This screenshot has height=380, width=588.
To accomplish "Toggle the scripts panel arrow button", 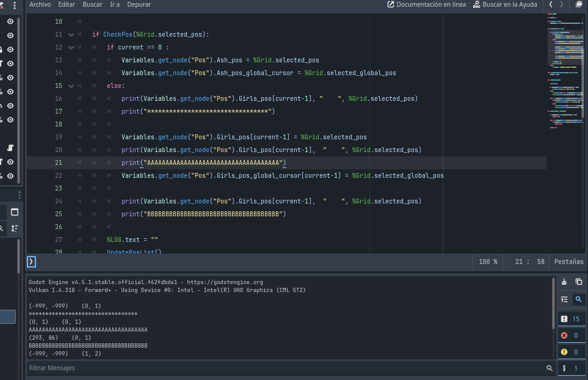I will [32, 261].
